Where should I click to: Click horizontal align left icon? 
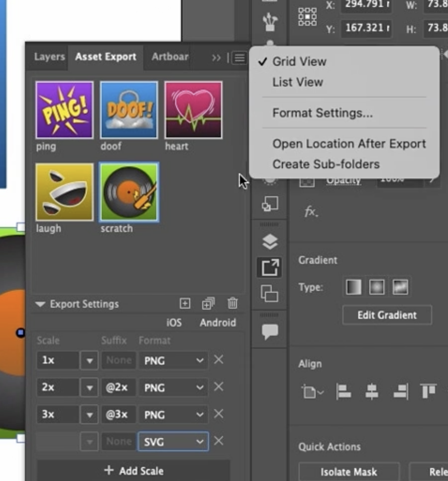click(344, 392)
